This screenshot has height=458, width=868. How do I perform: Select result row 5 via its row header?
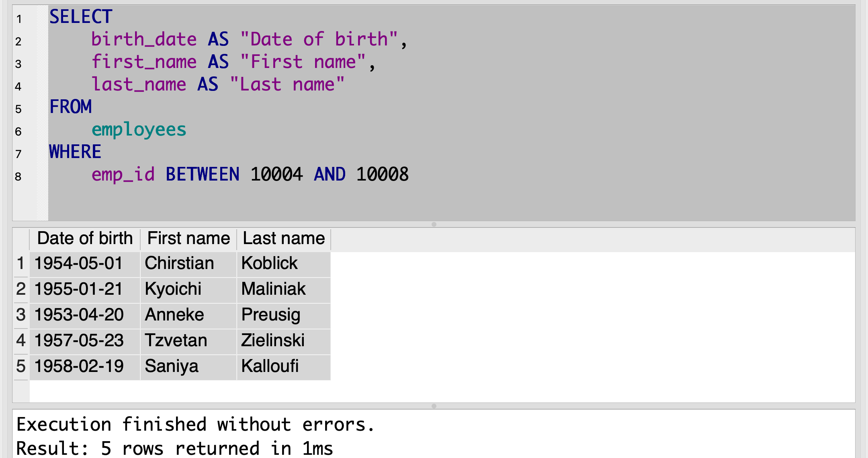pyautogui.click(x=21, y=366)
